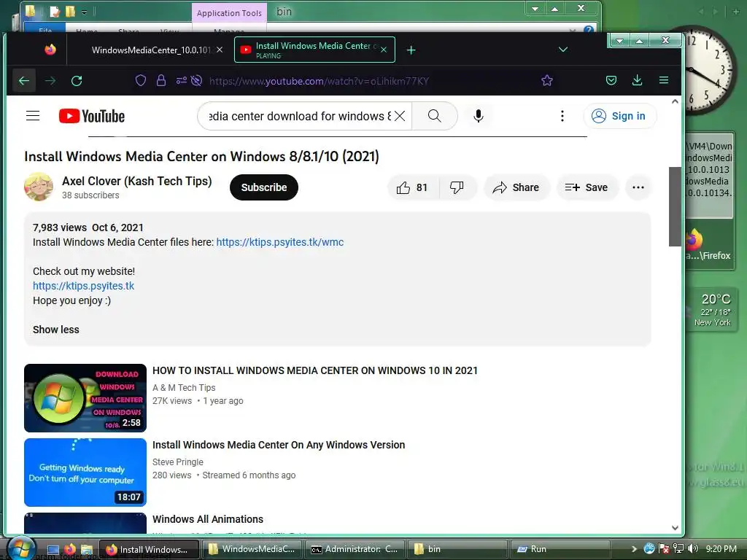Bookmark this page with the star
Viewport: 747px width, 560px height.
click(x=547, y=80)
